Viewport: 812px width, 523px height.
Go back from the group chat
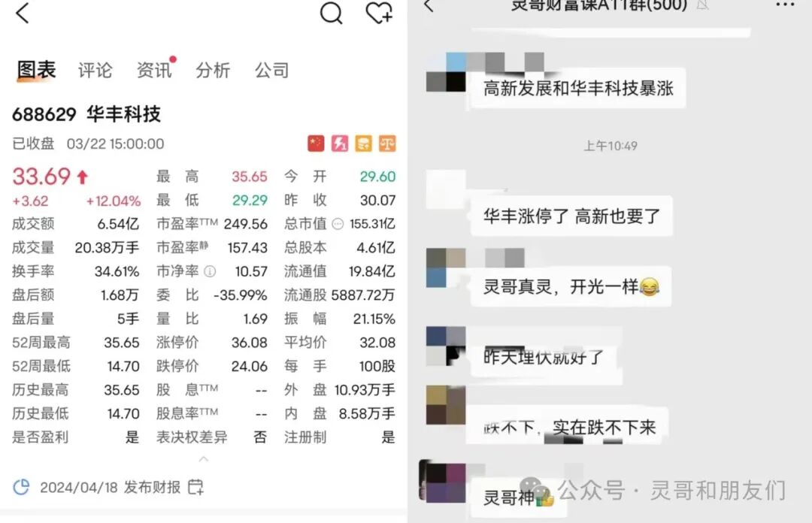point(429,5)
